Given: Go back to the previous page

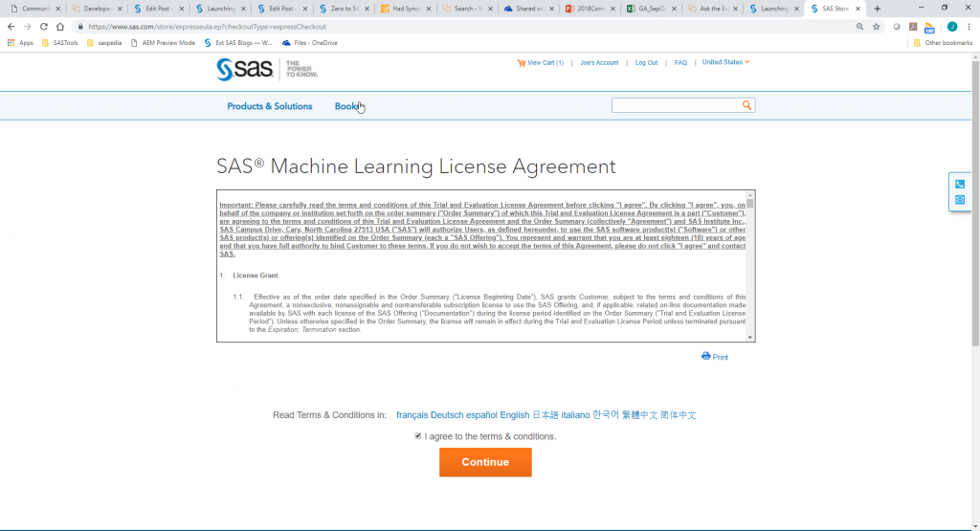Looking at the screenshot, I should point(11,27).
